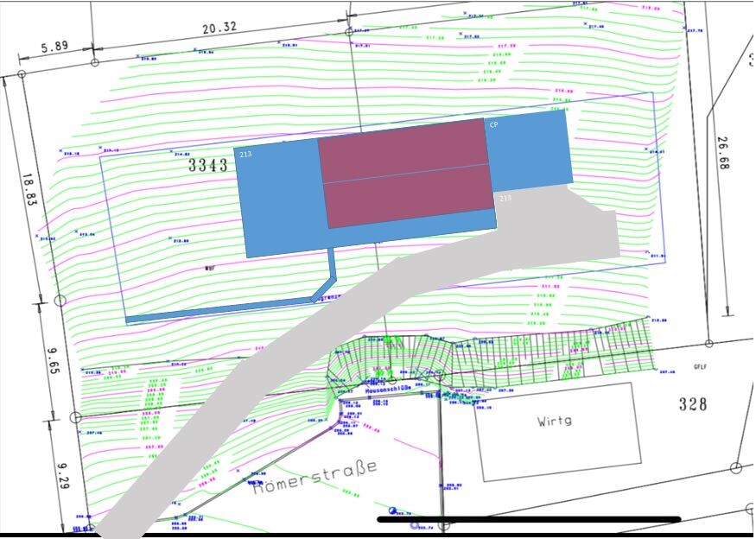756x539 pixels.
Task: Tap the black home indicator bar
Action: [x=530, y=520]
